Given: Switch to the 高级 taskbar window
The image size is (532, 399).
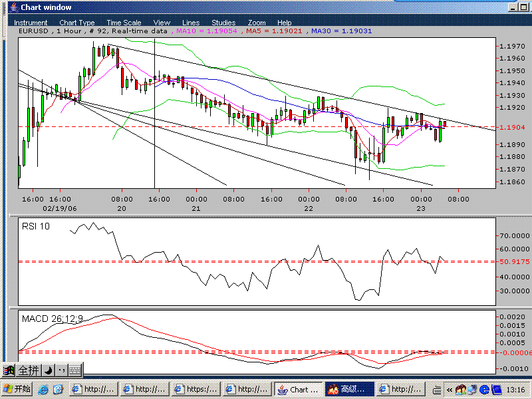Looking at the screenshot, I should [x=350, y=389].
